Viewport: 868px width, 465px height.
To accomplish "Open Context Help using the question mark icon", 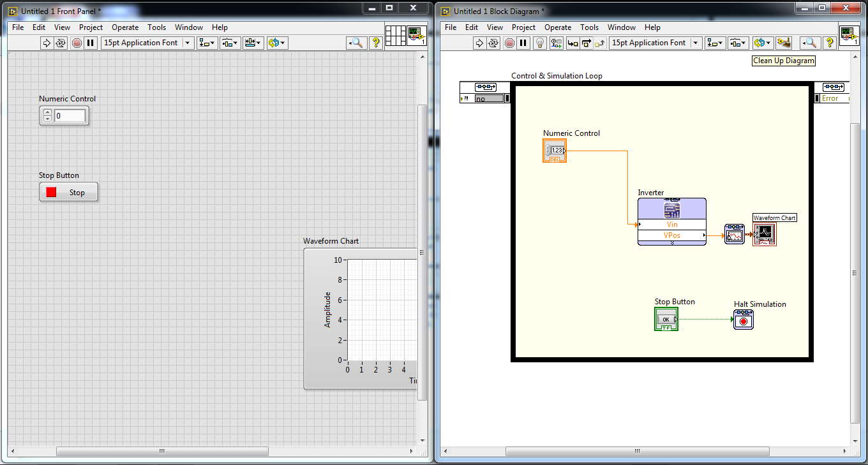I will click(x=829, y=43).
